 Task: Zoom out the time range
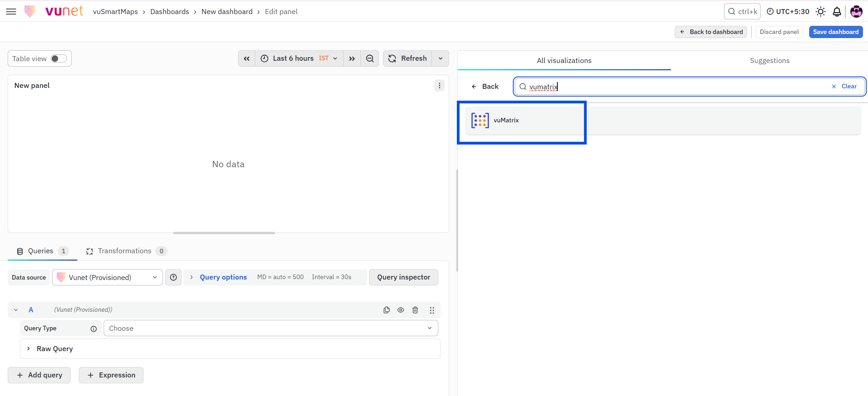click(x=370, y=58)
